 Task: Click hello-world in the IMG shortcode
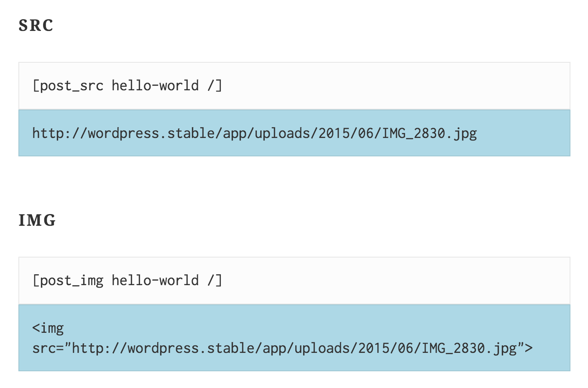(155, 281)
